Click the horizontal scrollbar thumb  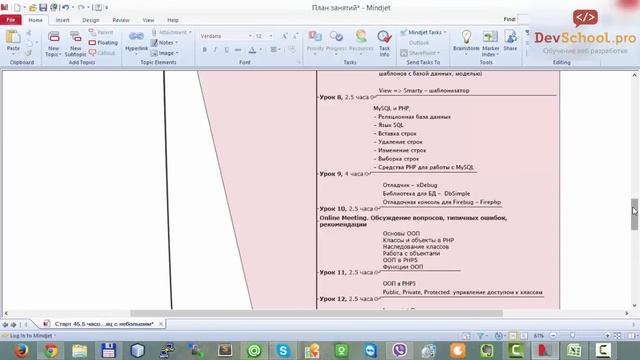click(x=316, y=313)
